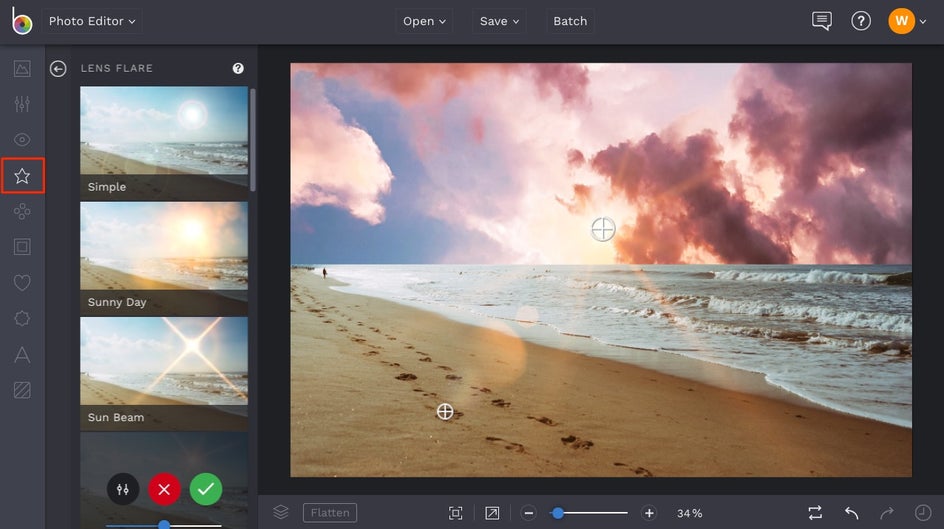
Task: Click the BeFunky logo icon
Action: (22, 20)
